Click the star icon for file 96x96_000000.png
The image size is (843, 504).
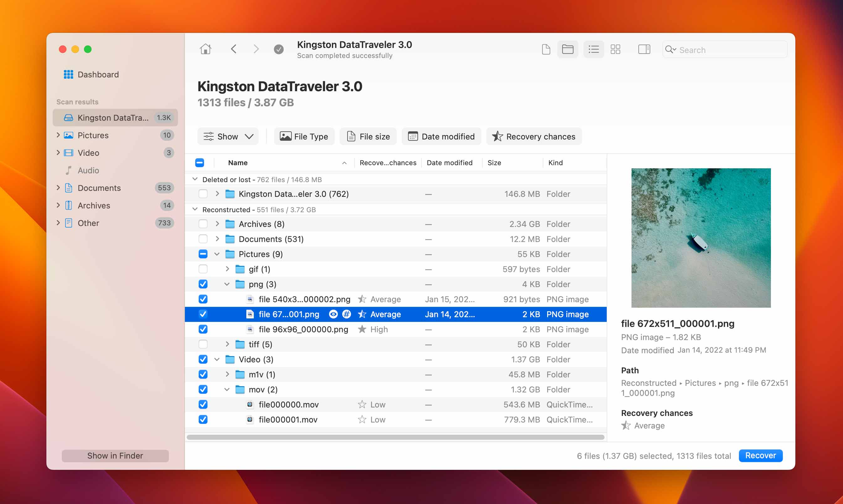362,329
